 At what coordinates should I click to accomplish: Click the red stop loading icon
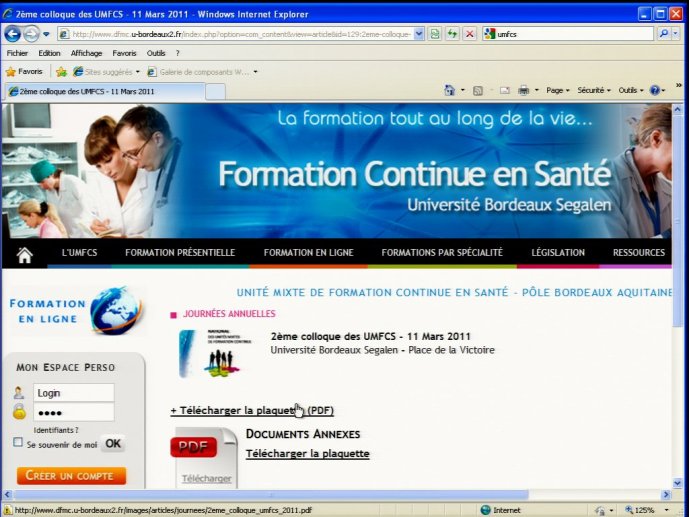pyautogui.click(x=470, y=34)
